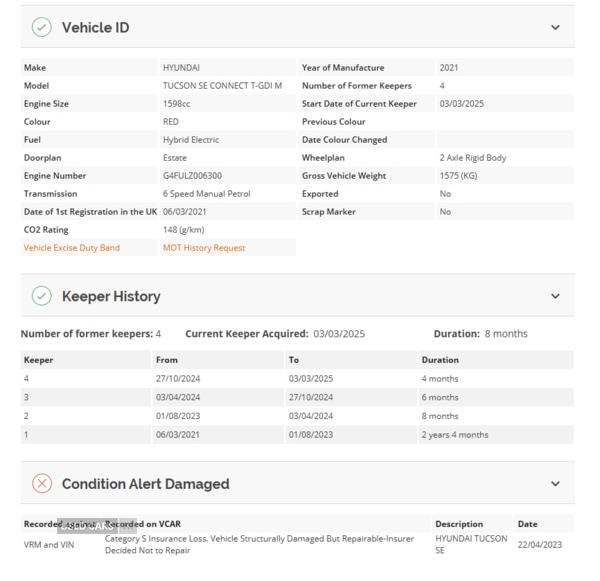
Task: Collapse the Keeper History section chevron
Action: point(555,296)
